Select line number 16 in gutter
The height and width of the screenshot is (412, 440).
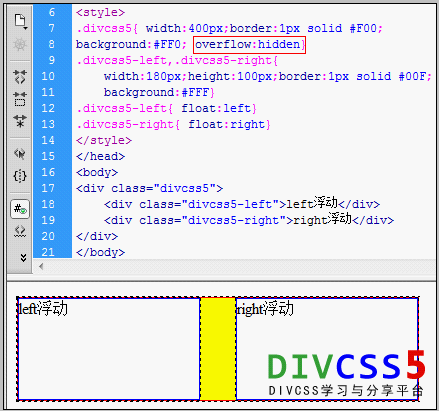tap(48, 172)
